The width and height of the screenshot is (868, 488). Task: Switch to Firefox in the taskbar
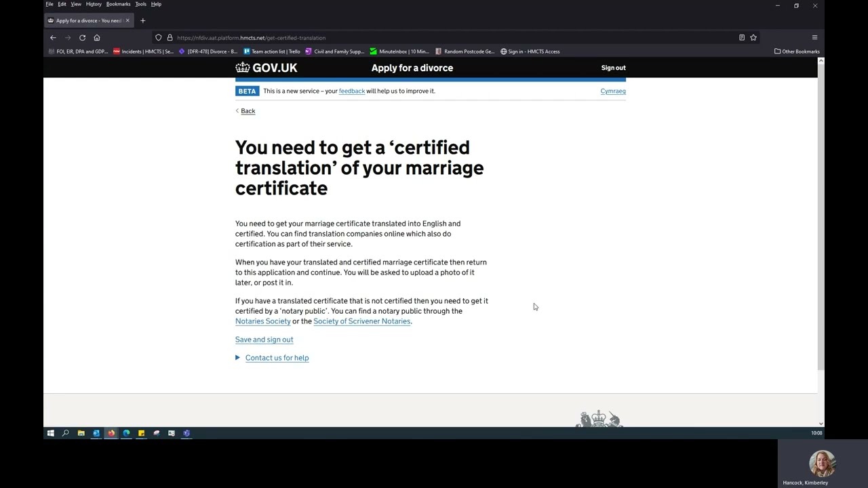(x=111, y=433)
